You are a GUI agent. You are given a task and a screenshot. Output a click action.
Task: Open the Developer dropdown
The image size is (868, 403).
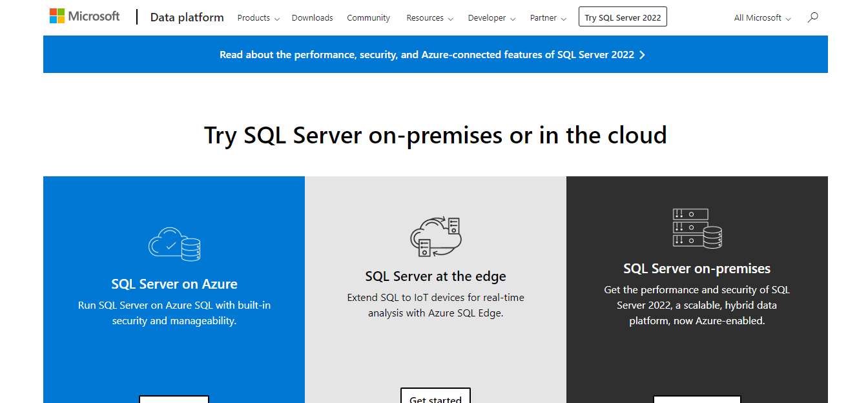tap(491, 18)
